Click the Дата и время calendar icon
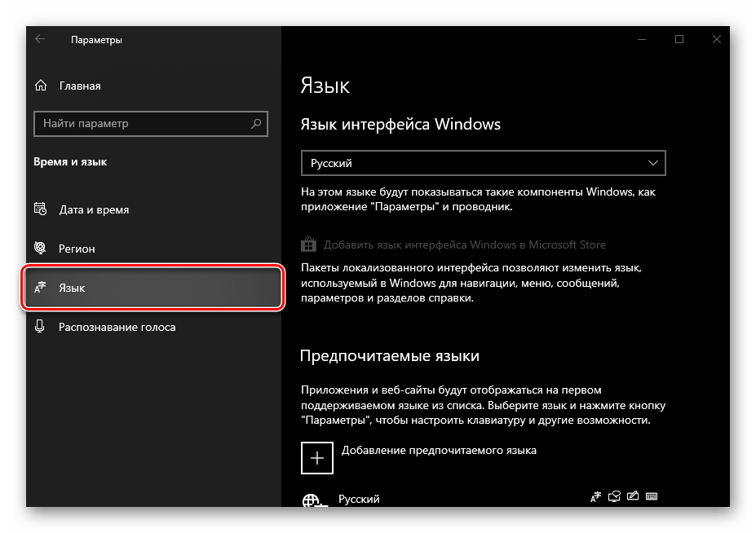This screenshot has height=533, width=756. [x=40, y=209]
